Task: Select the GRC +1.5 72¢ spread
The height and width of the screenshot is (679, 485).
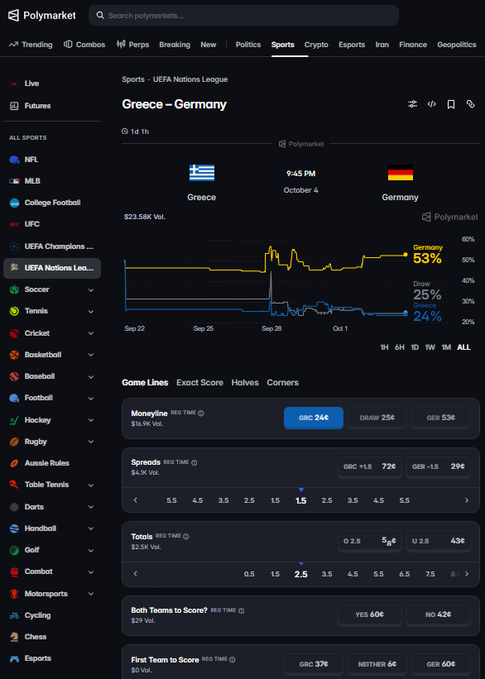Action: [370, 467]
